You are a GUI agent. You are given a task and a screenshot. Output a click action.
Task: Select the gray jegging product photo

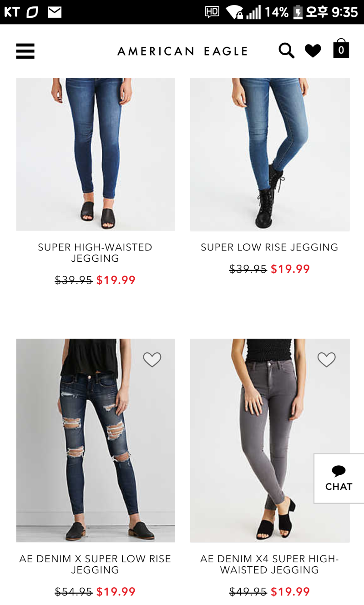coord(270,440)
